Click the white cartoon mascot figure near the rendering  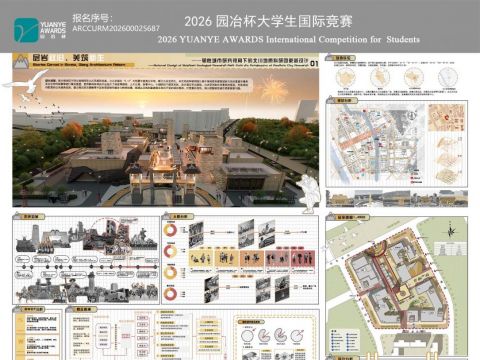[x=308, y=195]
